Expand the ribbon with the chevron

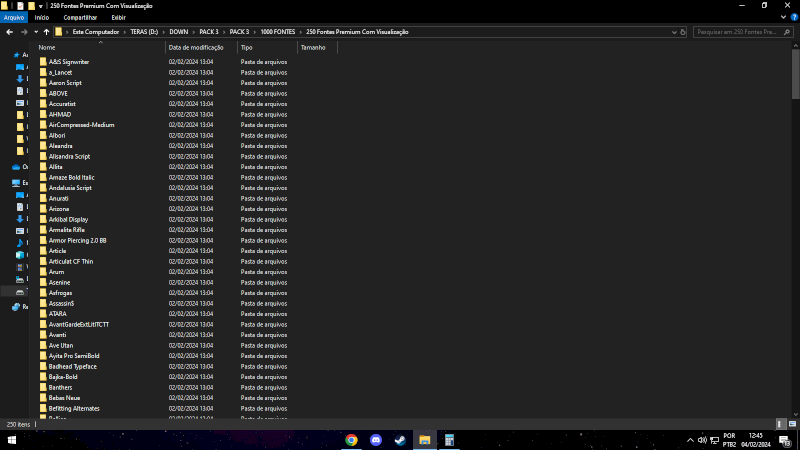click(x=784, y=17)
